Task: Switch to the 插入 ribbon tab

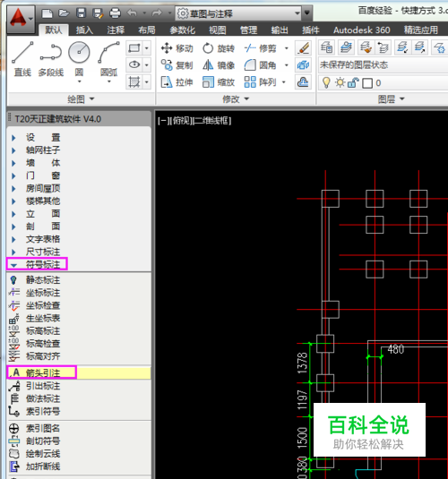Action: pos(85,30)
